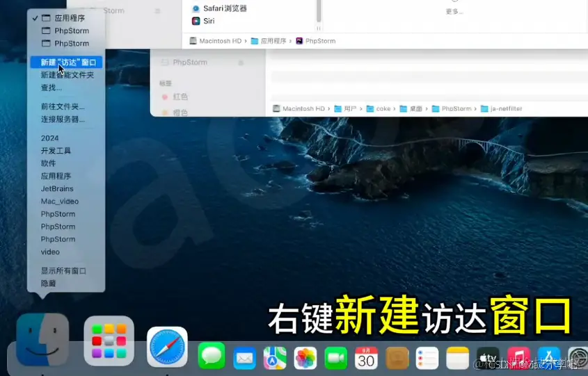Open the yellow Notes app in the Dock
Viewport: 588px width, 376px height.
coord(457,358)
